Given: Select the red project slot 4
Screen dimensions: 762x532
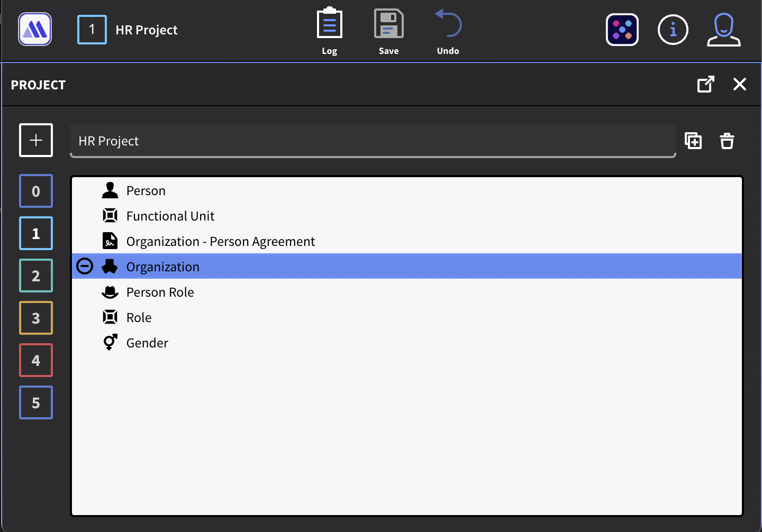Looking at the screenshot, I should click(x=36, y=360).
